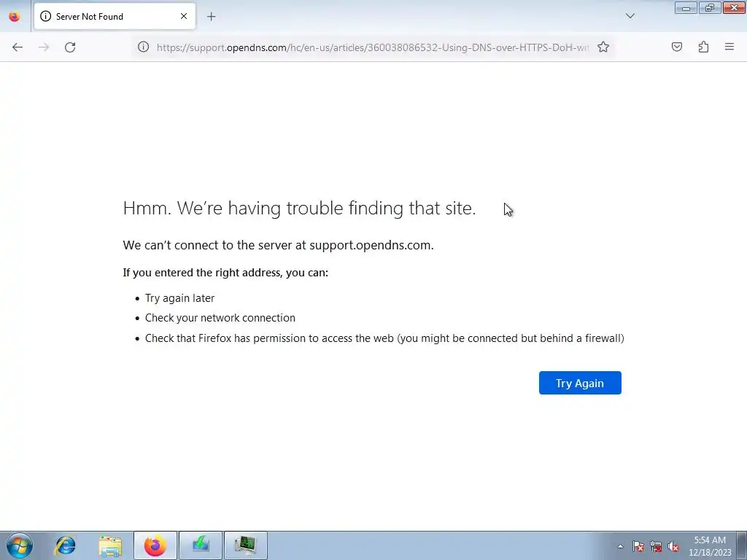Image resolution: width=747 pixels, height=560 pixels.
Task: Close the Firefox window
Action: [x=734, y=7]
